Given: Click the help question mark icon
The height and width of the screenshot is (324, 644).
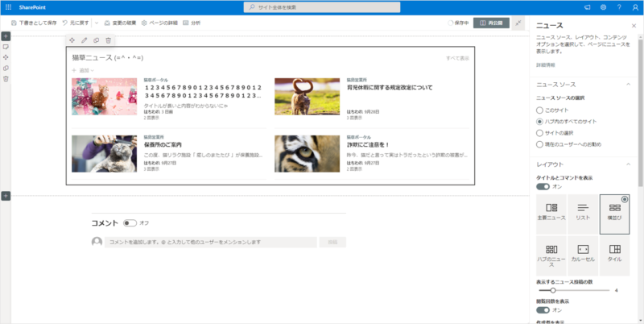Looking at the screenshot, I should click(618, 6).
